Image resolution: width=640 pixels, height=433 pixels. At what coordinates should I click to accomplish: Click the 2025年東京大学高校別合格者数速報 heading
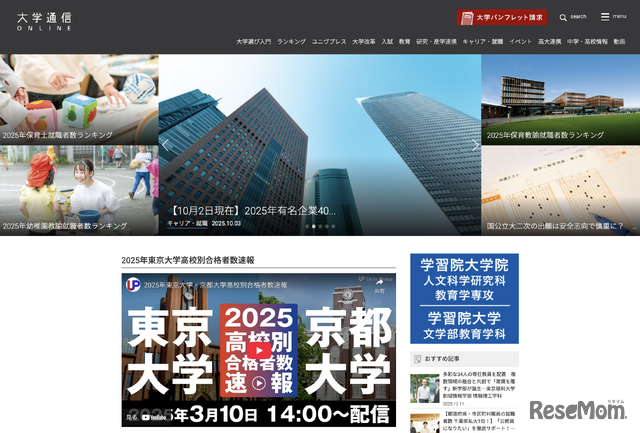tap(188, 260)
